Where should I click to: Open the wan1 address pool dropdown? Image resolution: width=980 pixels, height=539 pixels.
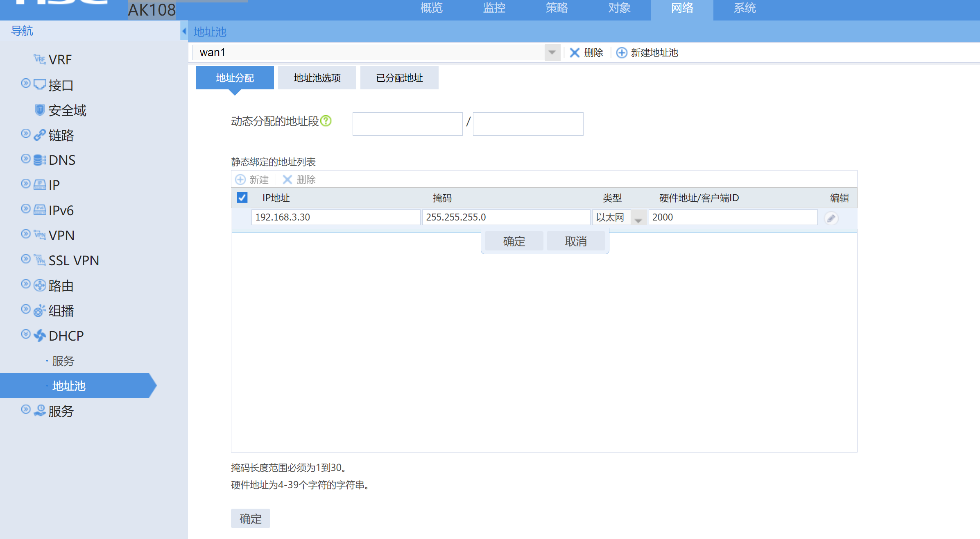[552, 52]
